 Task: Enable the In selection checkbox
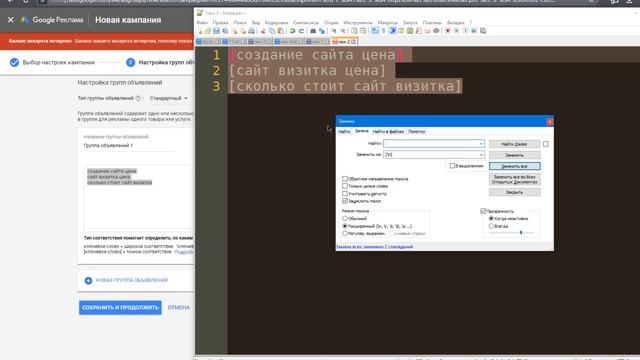tap(452, 166)
